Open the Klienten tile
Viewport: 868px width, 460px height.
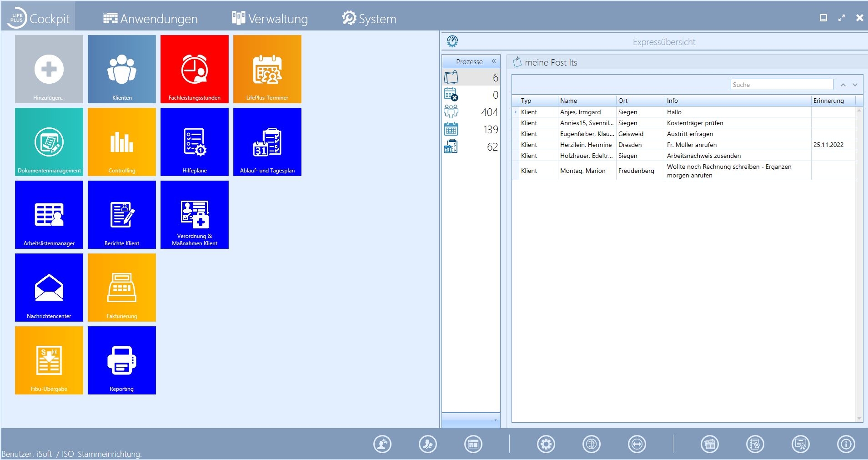121,69
